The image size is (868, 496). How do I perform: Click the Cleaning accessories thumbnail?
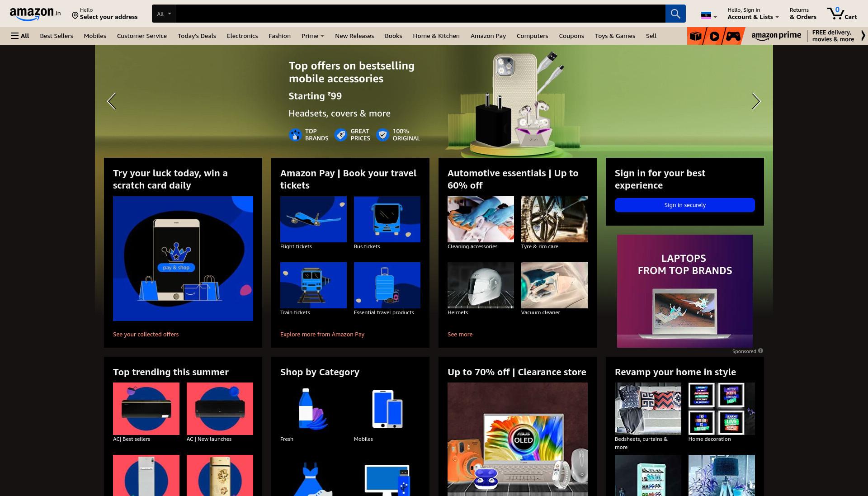click(481, 219)
